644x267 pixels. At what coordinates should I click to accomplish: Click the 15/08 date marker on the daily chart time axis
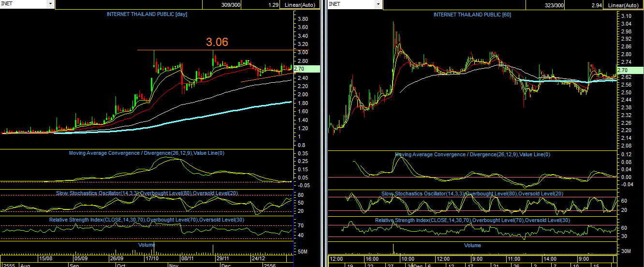coord(45,258)
